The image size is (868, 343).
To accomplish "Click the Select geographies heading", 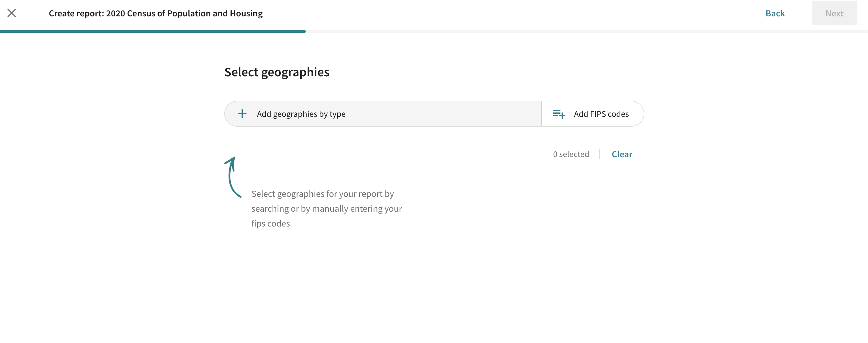I will [x=277, y=72].
